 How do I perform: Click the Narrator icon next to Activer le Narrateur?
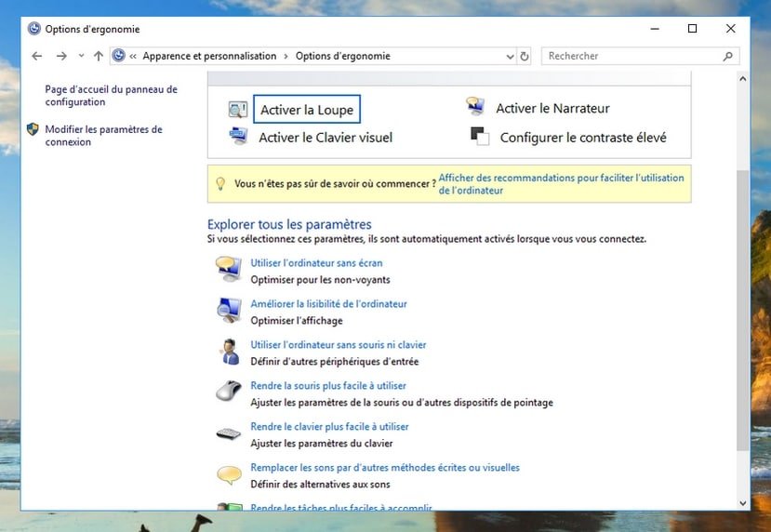[x=475, y=106]
